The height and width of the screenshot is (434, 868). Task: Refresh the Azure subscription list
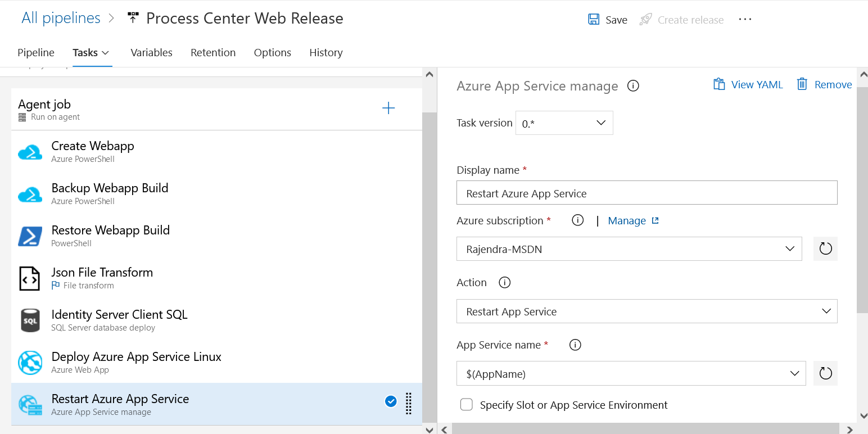pyautogui.click(x=825, y=248)
